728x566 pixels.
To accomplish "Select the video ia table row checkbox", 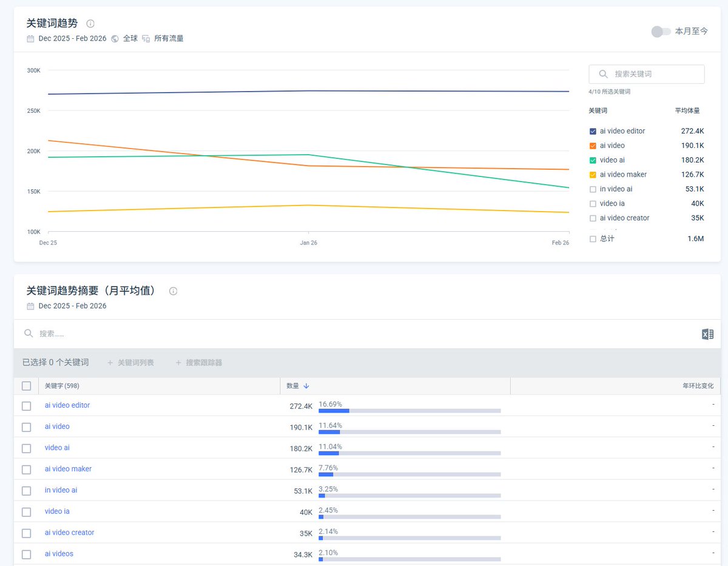I will click(x=26, y=512).
